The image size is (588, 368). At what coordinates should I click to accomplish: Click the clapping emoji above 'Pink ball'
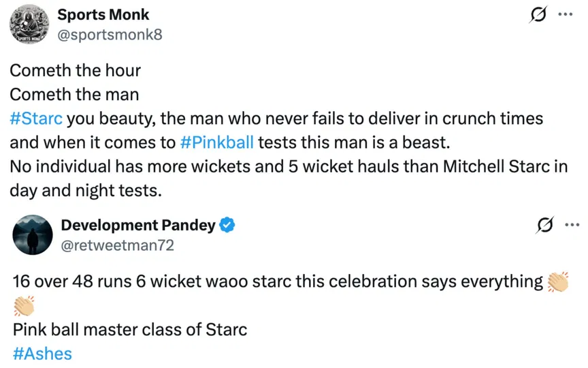pos(23,306)
